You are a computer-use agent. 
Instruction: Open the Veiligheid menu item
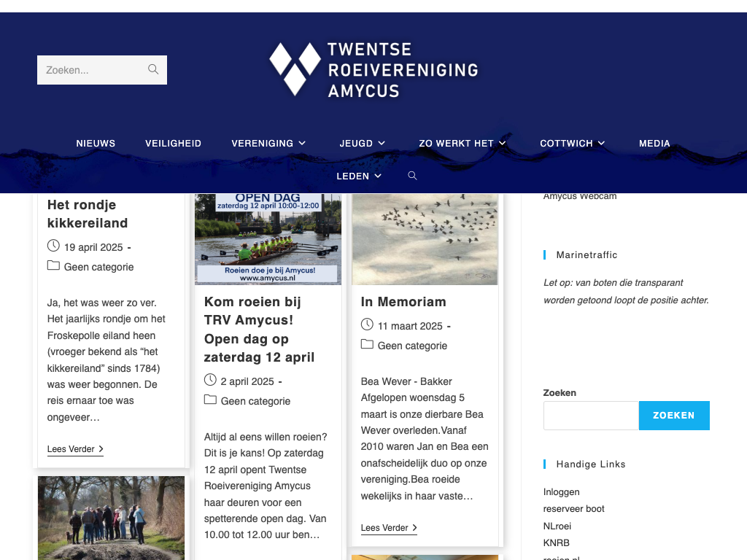(x=173, y=144)
